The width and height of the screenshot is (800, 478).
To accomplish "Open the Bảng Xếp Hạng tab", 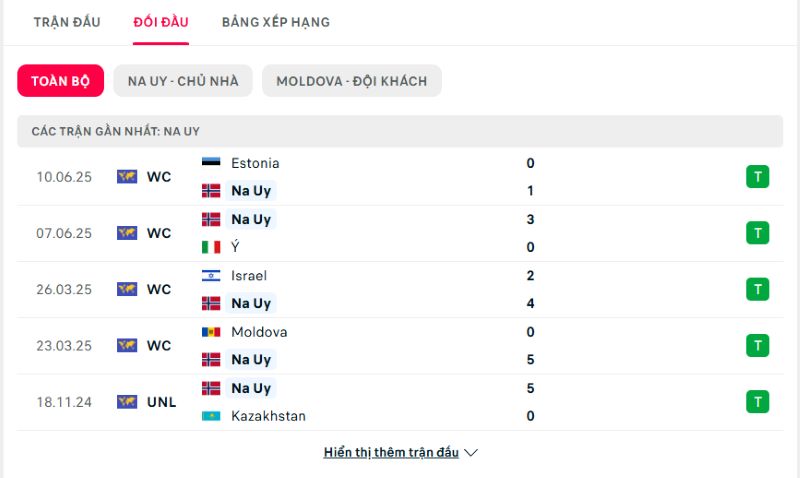I will (276, 22).
